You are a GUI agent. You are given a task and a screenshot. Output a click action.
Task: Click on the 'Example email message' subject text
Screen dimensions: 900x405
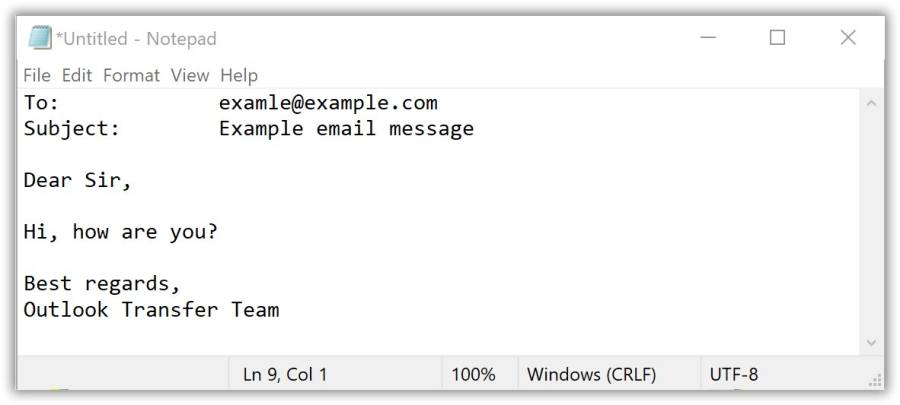346,129
